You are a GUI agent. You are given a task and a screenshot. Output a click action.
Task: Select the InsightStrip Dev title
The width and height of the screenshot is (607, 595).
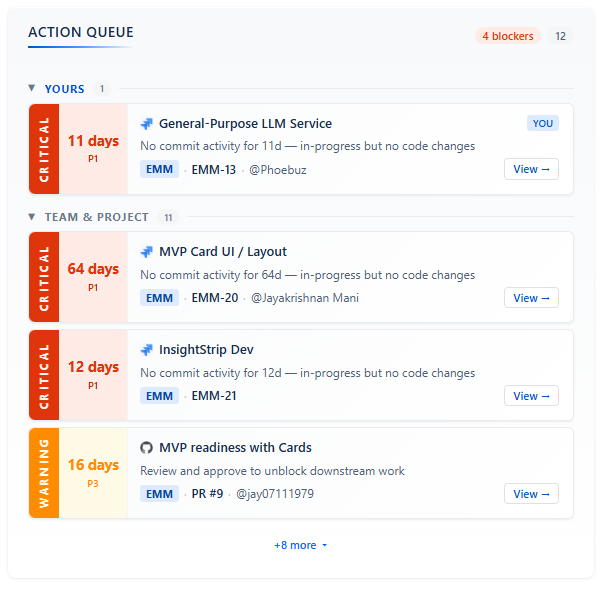coord(206,350)
